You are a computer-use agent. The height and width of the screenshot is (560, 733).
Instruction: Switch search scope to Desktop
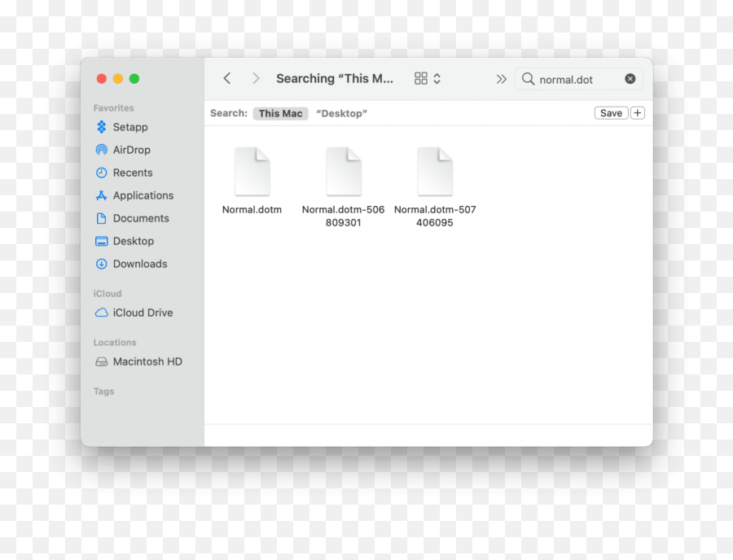(341, 113)
